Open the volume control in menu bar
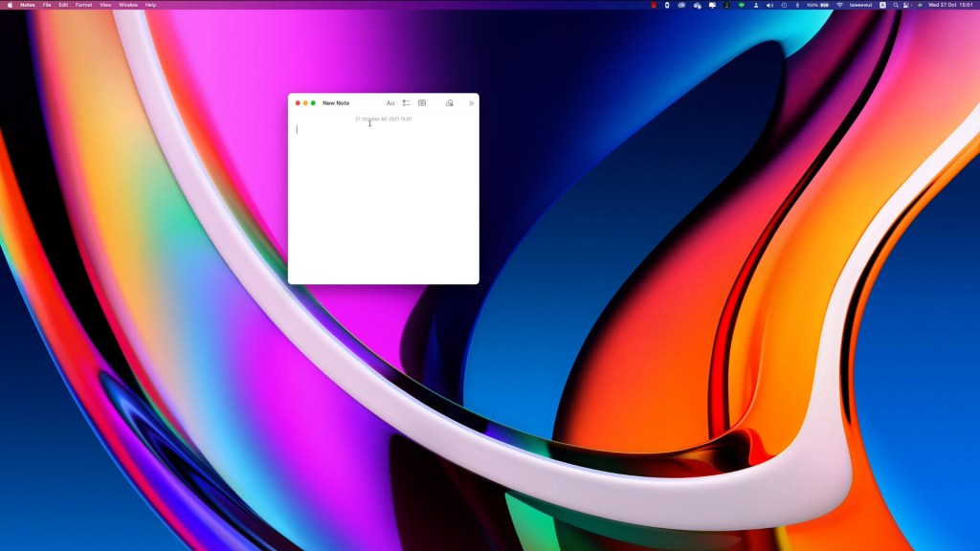The width and height of the screenshot is (980, 551). [769, 5]
